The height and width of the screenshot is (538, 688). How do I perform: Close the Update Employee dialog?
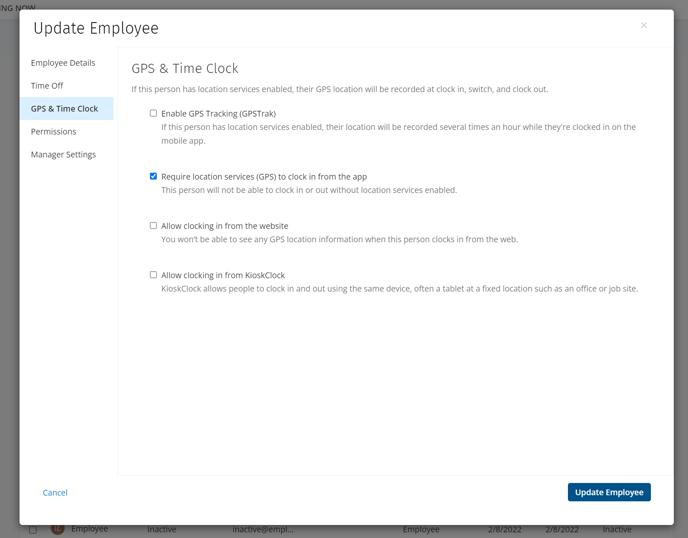point(644,25)
